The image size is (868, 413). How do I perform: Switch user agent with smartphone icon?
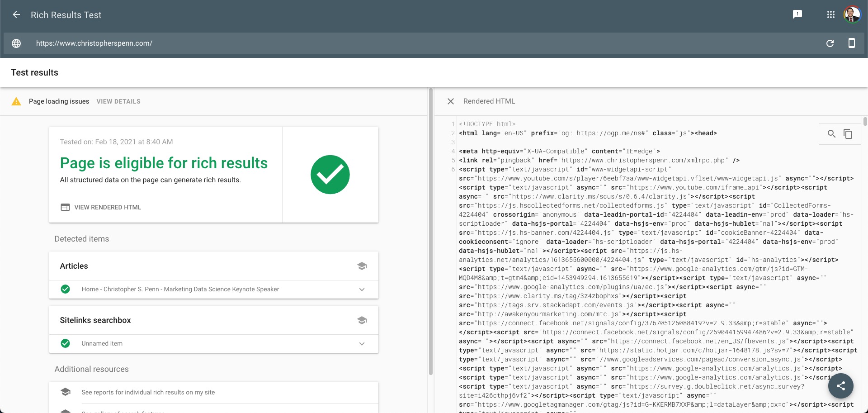point(852,43)
